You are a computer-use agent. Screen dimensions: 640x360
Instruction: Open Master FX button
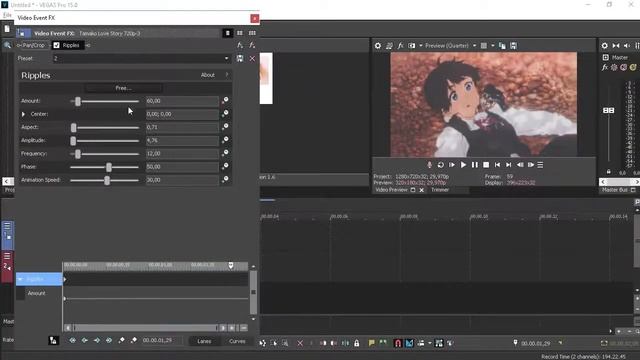pos(605,67)
